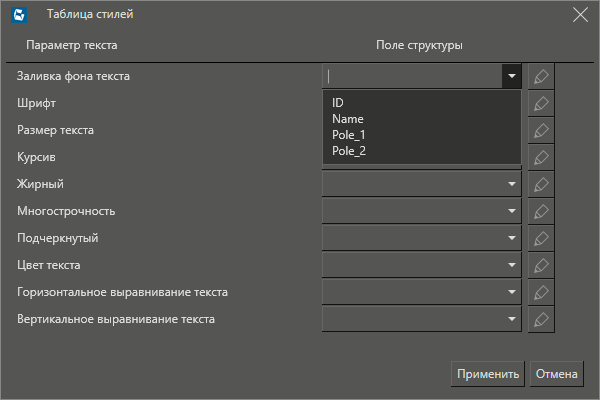Clear Горизонтальное выравнивание текста with the eraser icon
The image size is (600, 400).
pyautogui.click(x=541, y=292)
